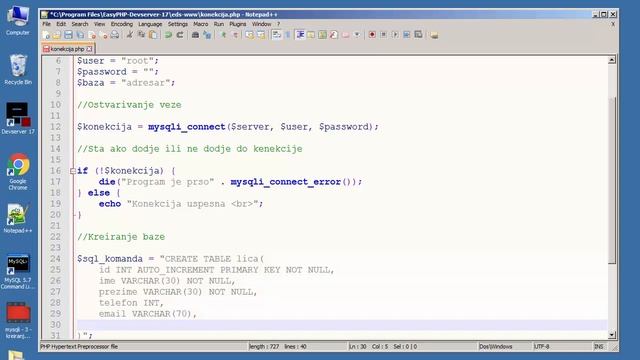Open Find with the binoculars icon
This screenshot has height=360, width=640.
click(195, 35)
